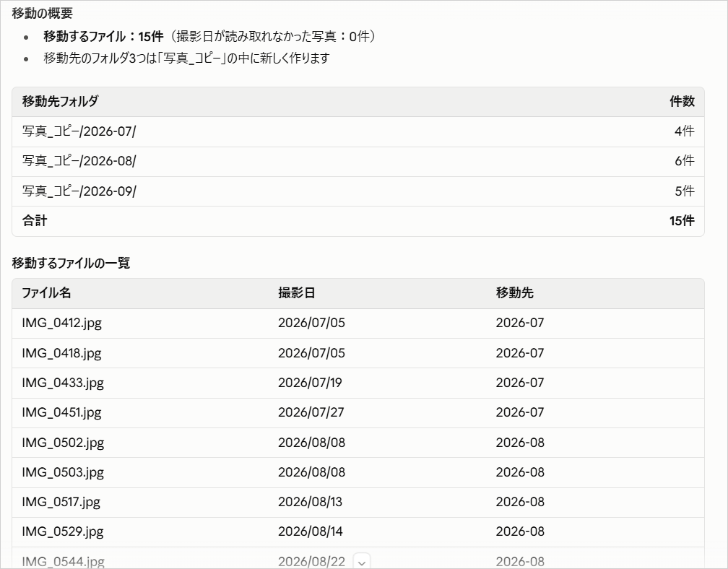This screenshot has width=728, height=569.
Task: Select file name "IMG_0502.jpg"
Action: click(63, 443)
